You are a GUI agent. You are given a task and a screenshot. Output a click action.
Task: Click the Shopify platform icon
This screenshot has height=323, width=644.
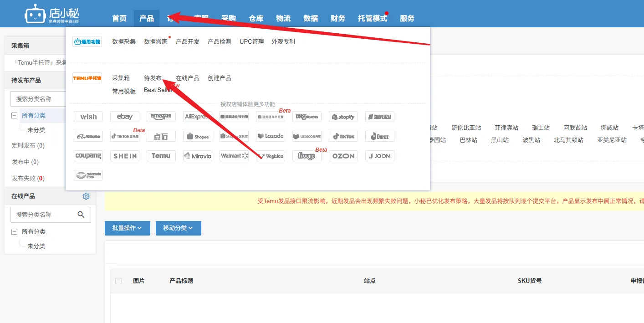click(x=343, y=117)
